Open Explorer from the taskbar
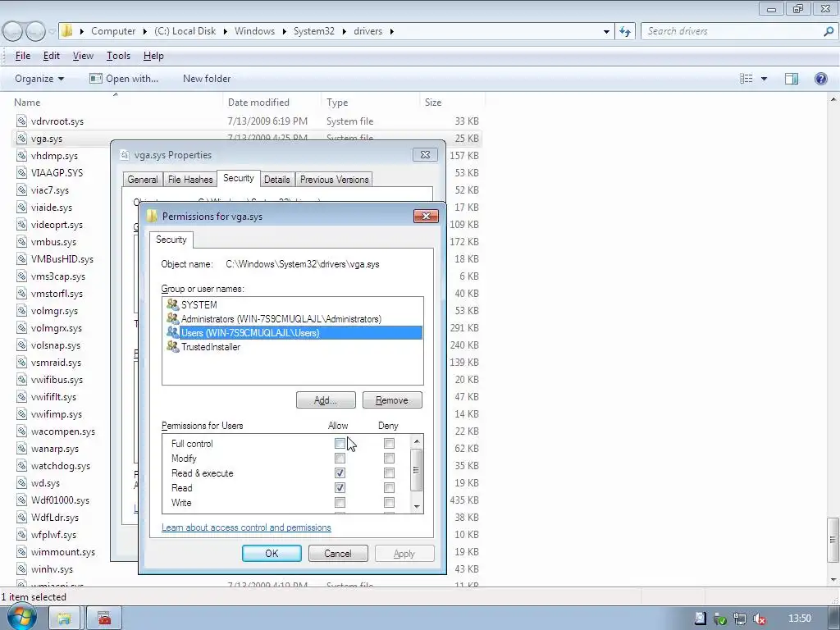The height and width of the screenshot is (630, 840). click(64, 619)
